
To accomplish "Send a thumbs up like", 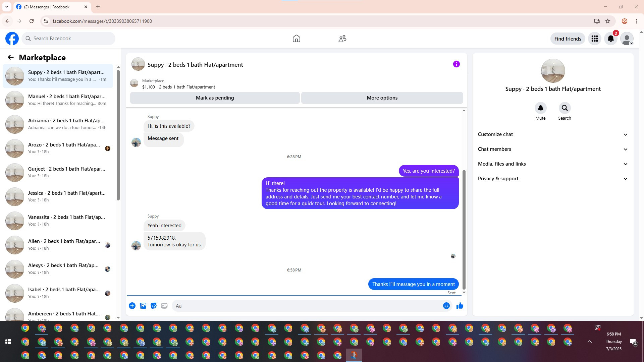I will point(460,306).
